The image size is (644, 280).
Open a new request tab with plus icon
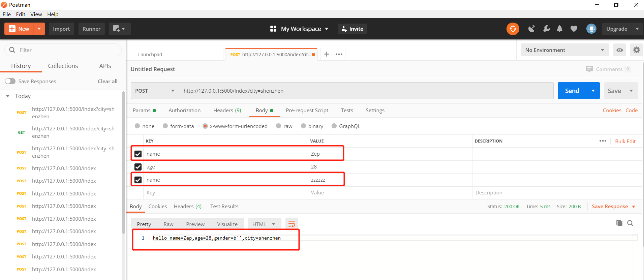(327, 54)
